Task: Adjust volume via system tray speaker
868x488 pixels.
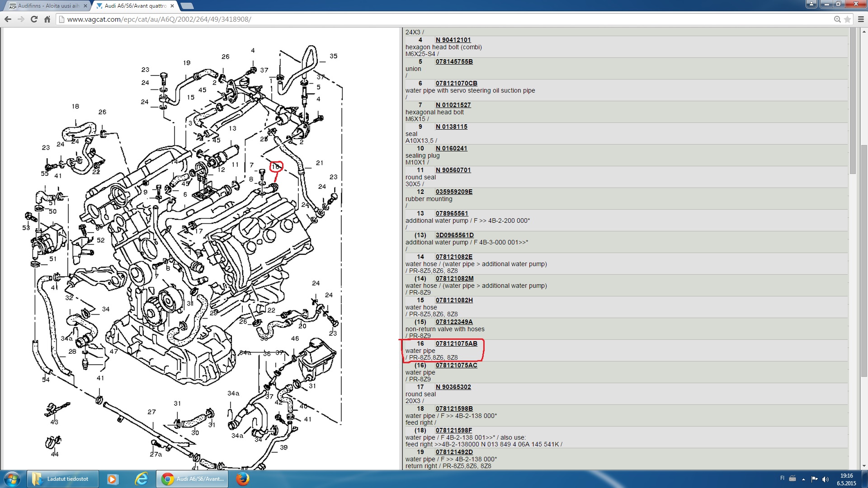Action: pyautogui.click(x=825, y=479)
